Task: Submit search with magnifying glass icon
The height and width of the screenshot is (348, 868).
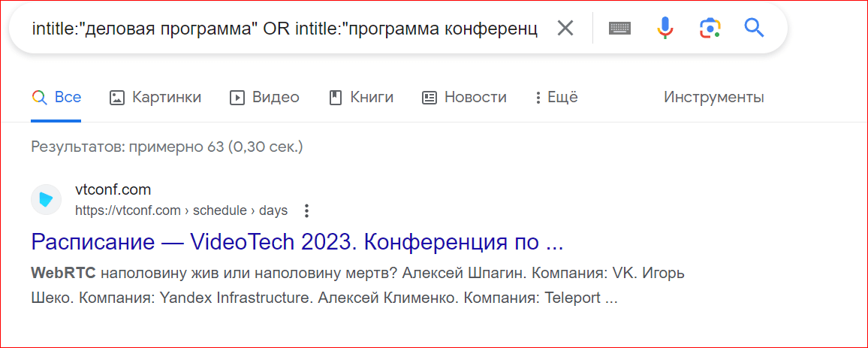Action: [754, 27]
